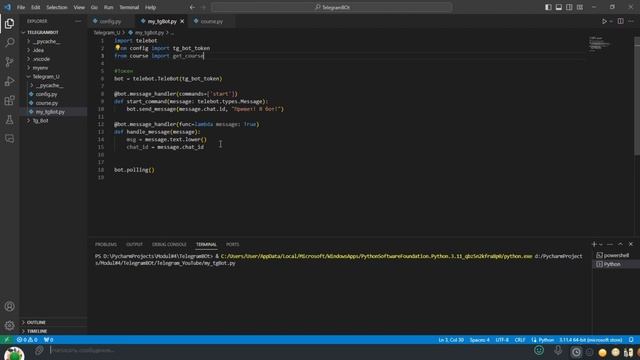Open the File menu
This screenshot has width=640, height=360.
[21, 7]
